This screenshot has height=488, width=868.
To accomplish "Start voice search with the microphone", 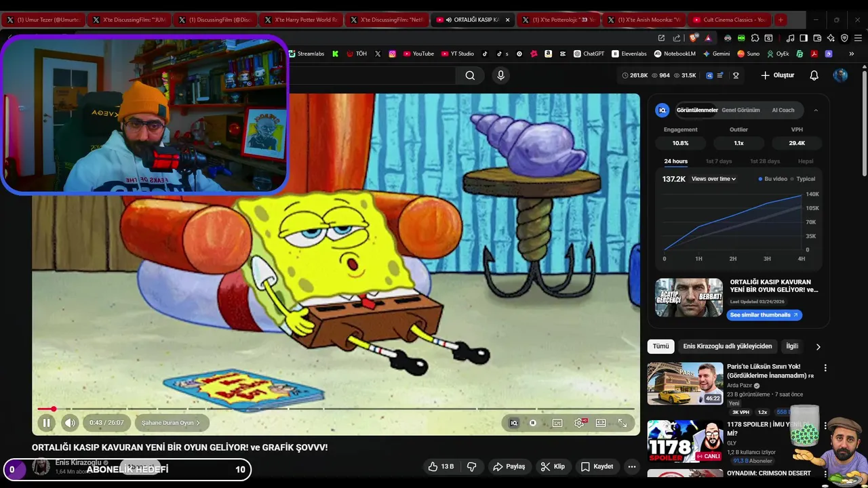I will [500, 75].
